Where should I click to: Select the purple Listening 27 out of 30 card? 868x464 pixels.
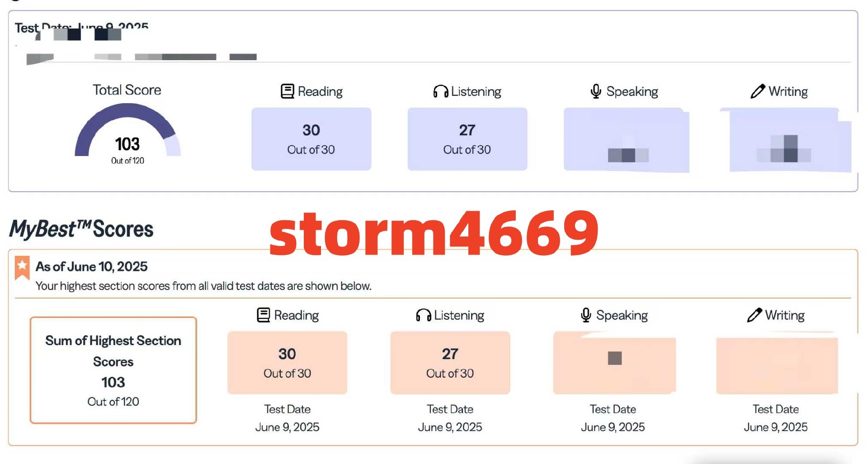pyautogui.click(x=467, y=139)
